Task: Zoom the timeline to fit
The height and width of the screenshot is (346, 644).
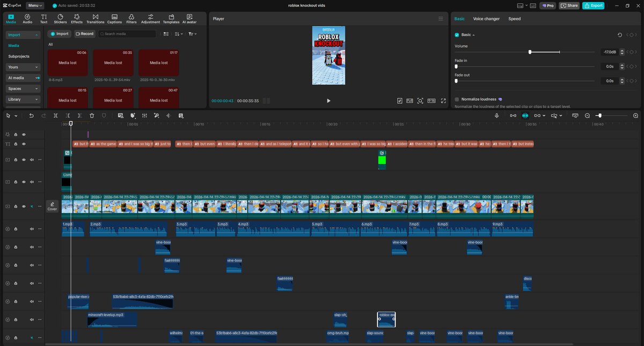Action: click(x=575, y=116)
